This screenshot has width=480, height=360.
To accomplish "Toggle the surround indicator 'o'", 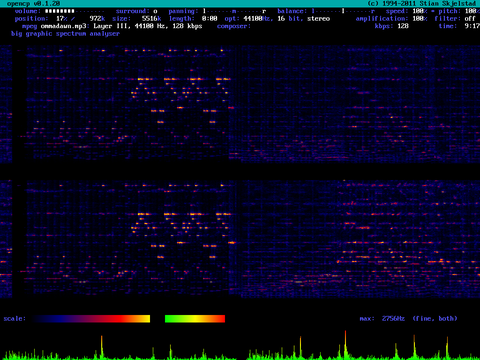I will click(155, 11).
